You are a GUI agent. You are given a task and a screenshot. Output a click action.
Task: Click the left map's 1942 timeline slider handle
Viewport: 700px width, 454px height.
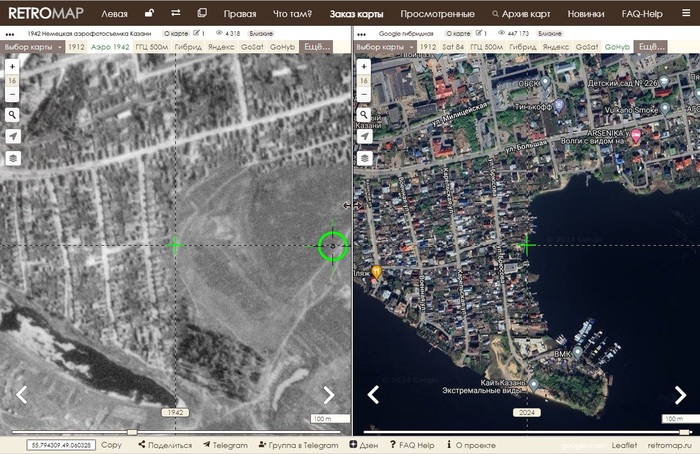click(134, 432)
